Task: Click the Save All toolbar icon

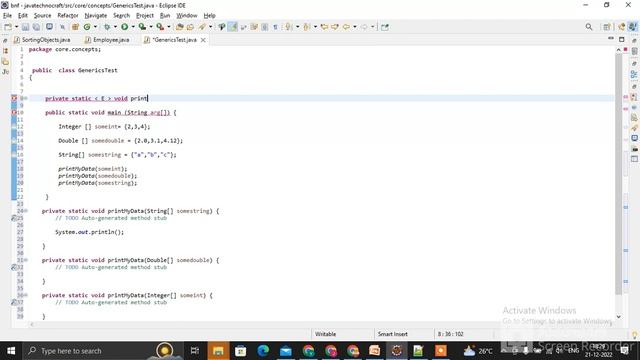Action: click(36, 27)
